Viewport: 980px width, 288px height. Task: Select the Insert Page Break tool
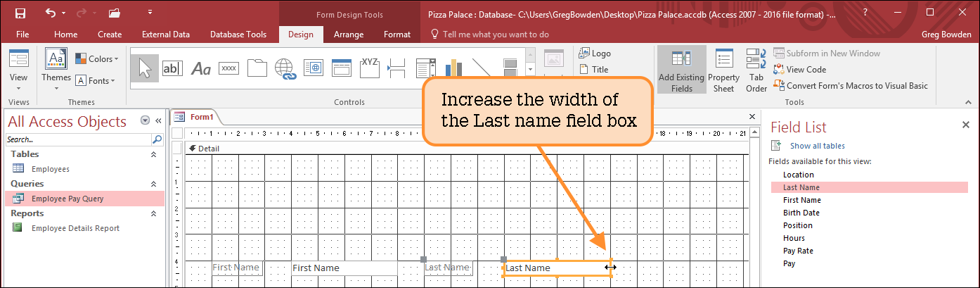coord(398,68)
